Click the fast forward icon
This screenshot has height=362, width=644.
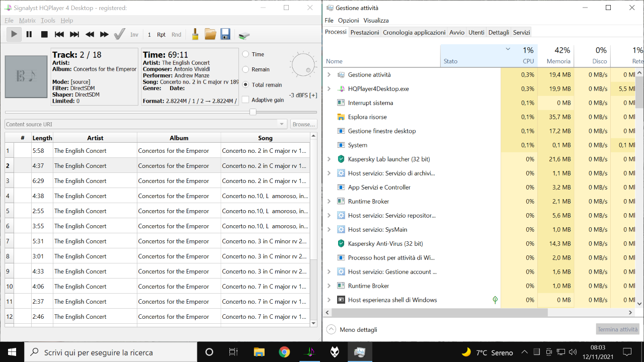click(104, 34)
